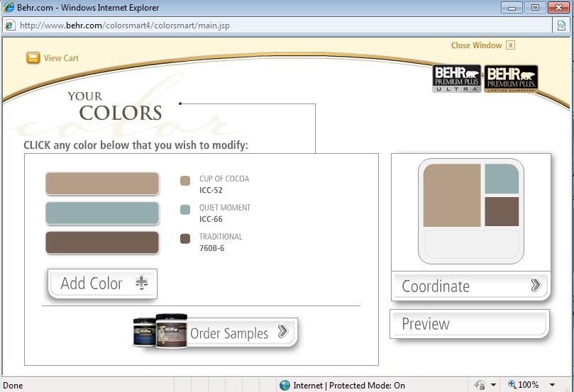Select the Quiet Moment blue color bar
Image resolution: width=574 pixels, height=392 pixels.
point(102,213)
